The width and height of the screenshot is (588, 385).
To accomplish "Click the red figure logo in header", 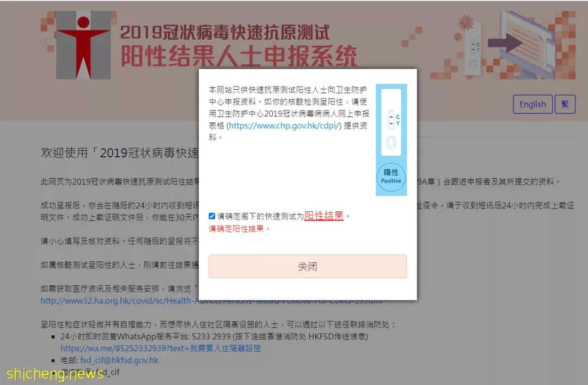I will coord(83,45).
